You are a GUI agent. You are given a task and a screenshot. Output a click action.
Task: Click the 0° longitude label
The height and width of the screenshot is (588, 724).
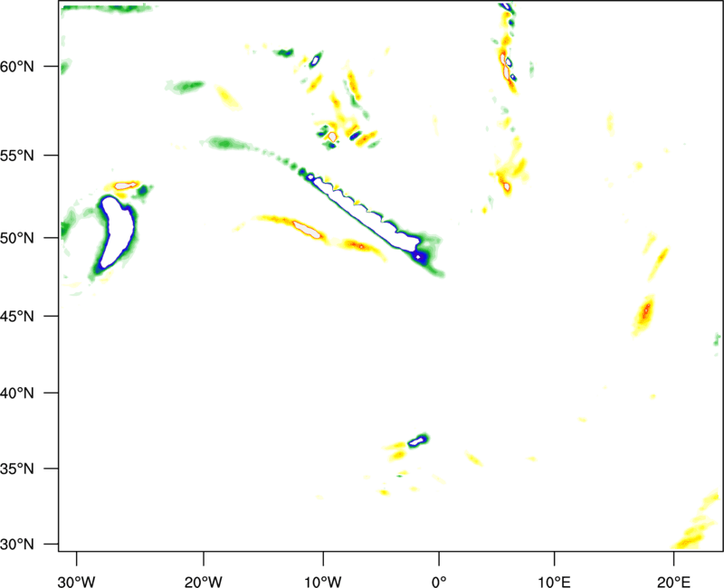439,582
